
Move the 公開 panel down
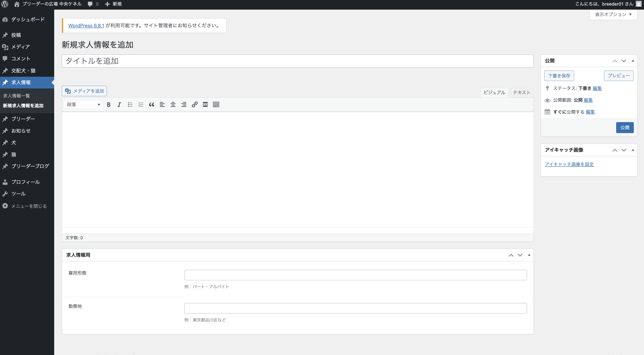tap(624, 61)
